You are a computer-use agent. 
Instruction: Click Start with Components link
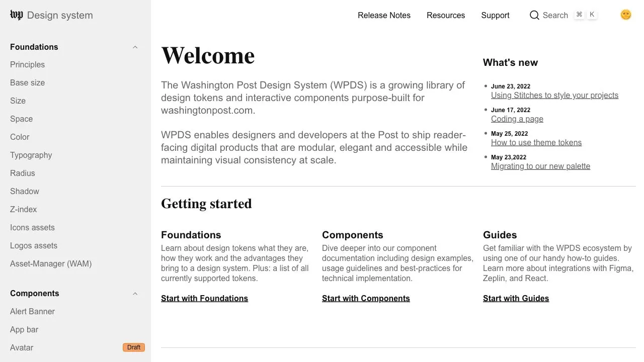(366, 298)
